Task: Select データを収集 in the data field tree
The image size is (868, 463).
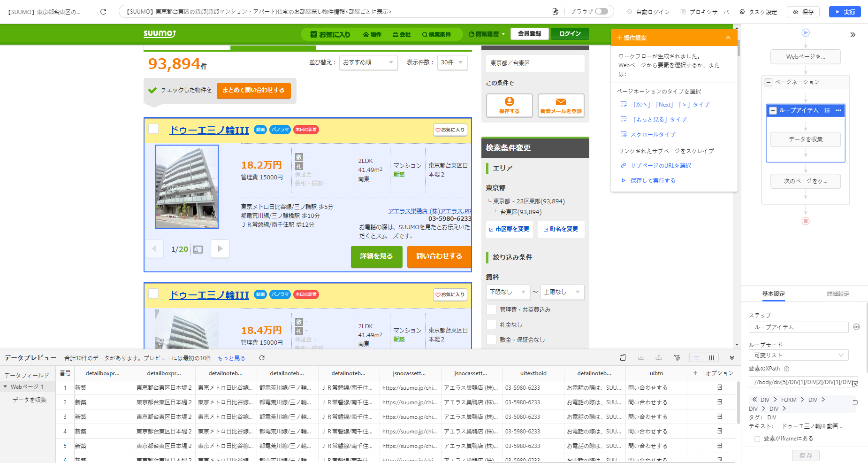Action: (30, 400)
